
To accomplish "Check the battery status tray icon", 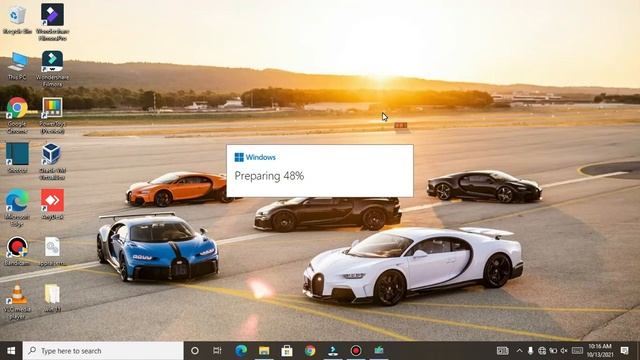I will tap(553, 351).
